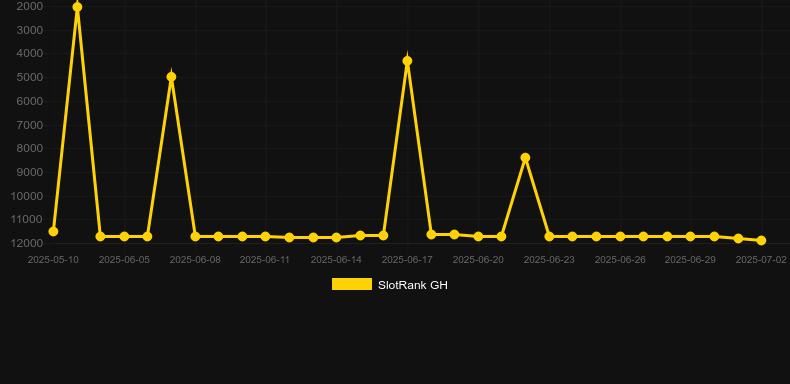
Task: Click the 2025-05-10 x-axis date label
Action: [53, 260]
